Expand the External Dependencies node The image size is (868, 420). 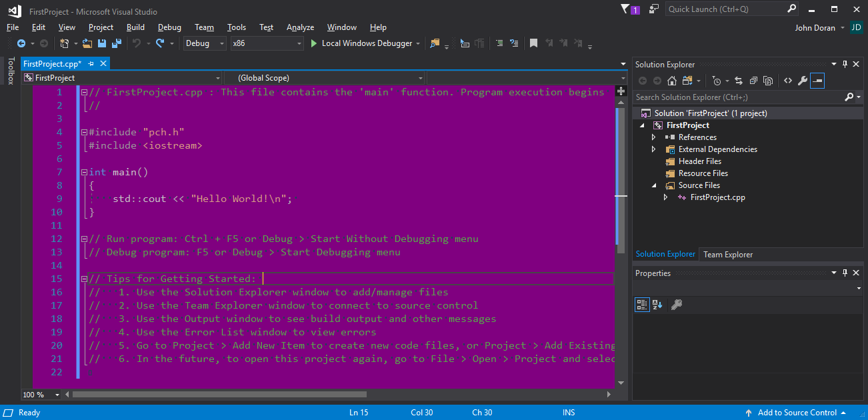654,149
